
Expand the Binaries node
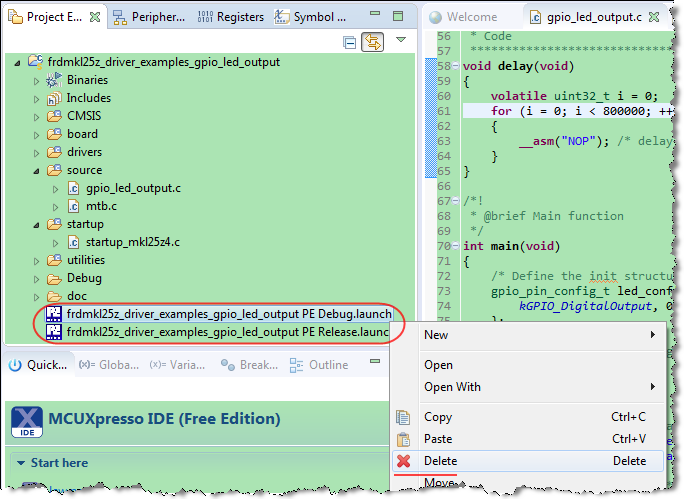point(37,81)
